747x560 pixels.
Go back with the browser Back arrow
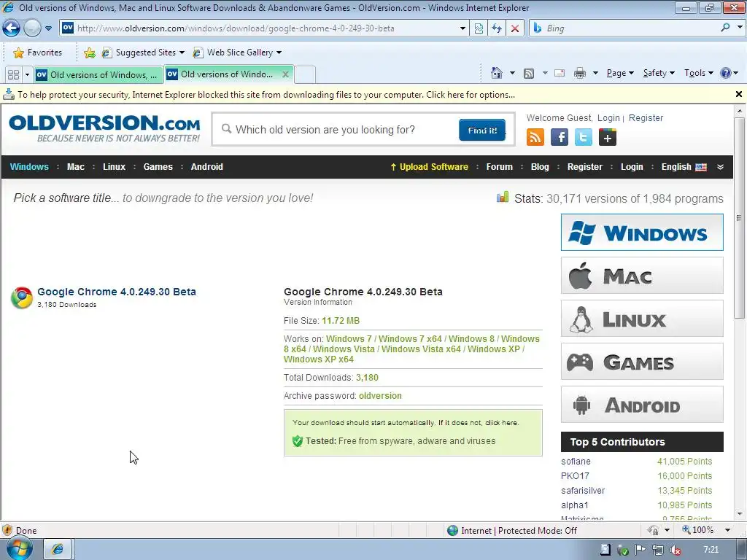coord(12,28)
